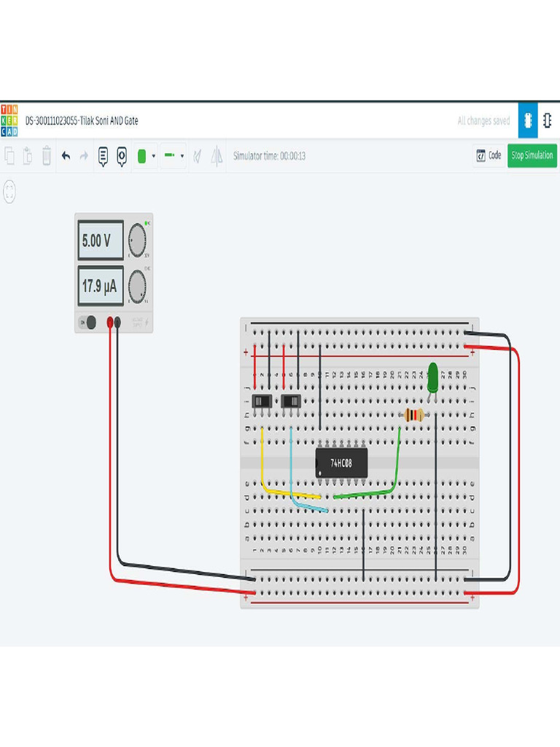Toggle the first slide switch on breadboard

coord(262,401)
